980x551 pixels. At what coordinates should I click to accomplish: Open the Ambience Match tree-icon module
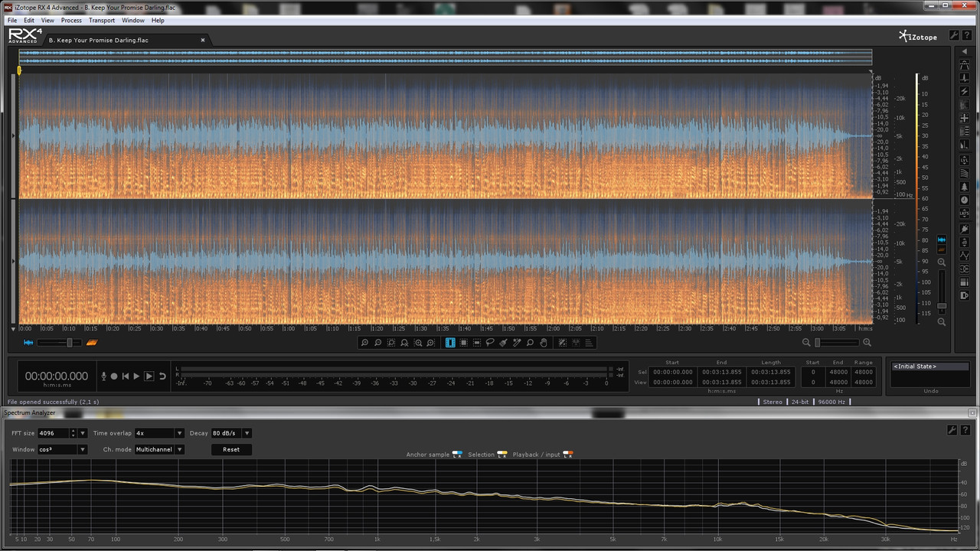964,186
